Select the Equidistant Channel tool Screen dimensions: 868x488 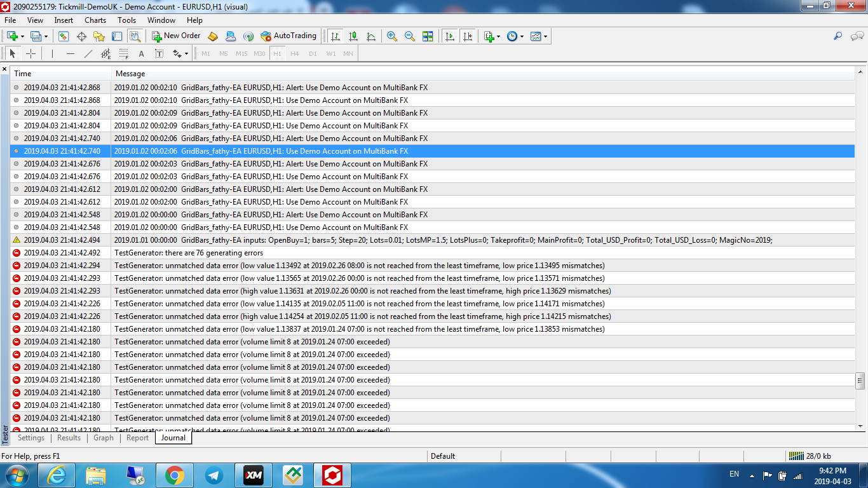click(x=105, y=54)
